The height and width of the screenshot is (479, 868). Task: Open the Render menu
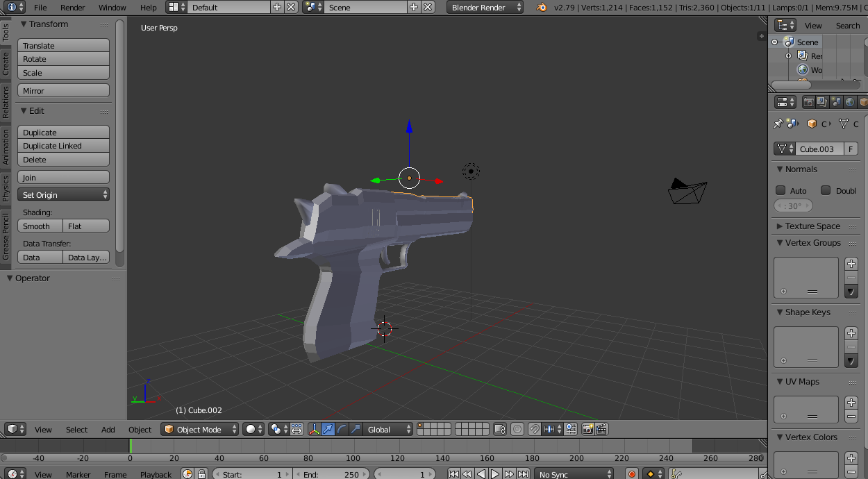point(73,7)
